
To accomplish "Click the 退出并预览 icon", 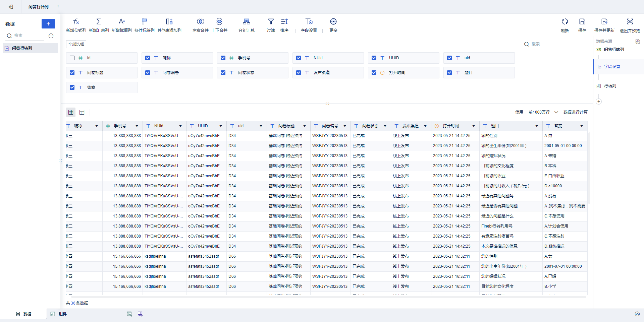I will pos(630,22).
